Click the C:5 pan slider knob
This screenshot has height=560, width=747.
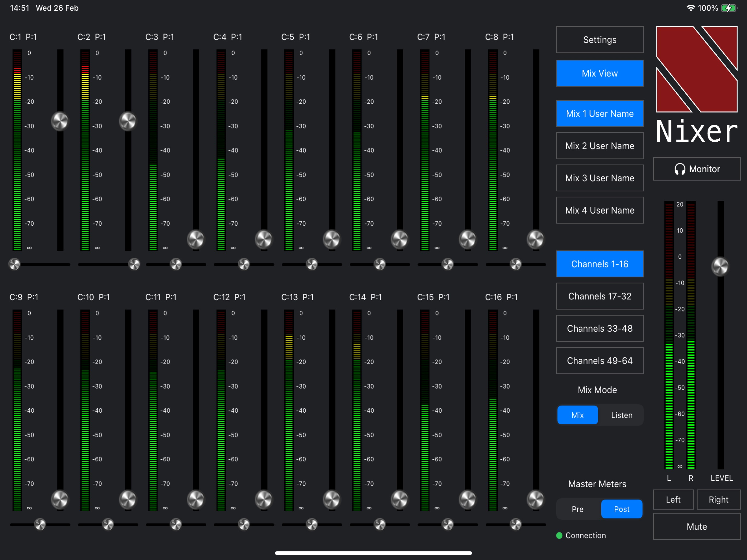click(x=312, y=264)
